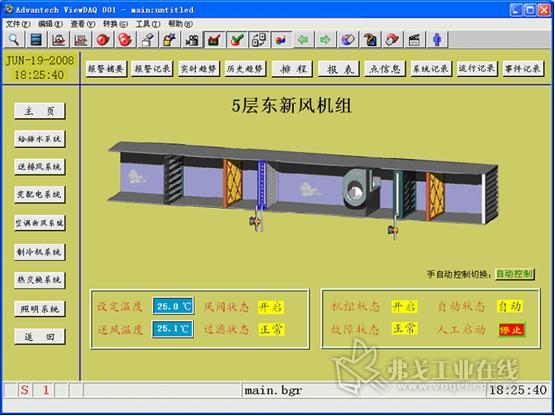Click the 5层东新风机组 page title
The image size is (555, 416).
[x=292, y=106]
